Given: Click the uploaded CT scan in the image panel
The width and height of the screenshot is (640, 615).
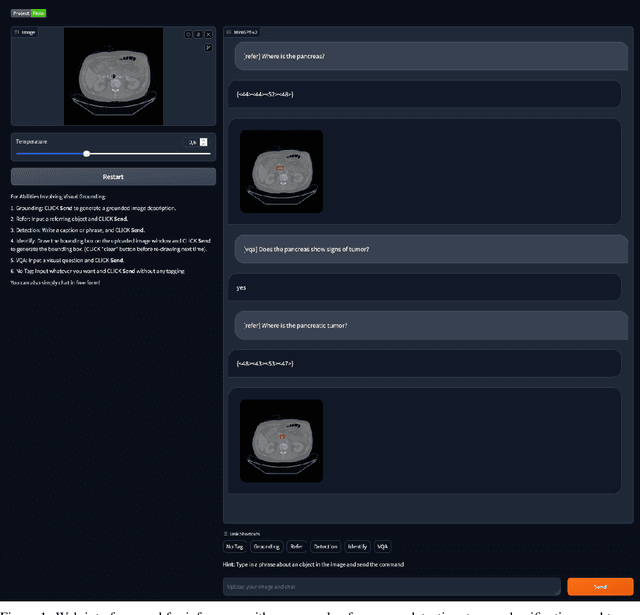Looking at the screenshot, I should [113, 76].
